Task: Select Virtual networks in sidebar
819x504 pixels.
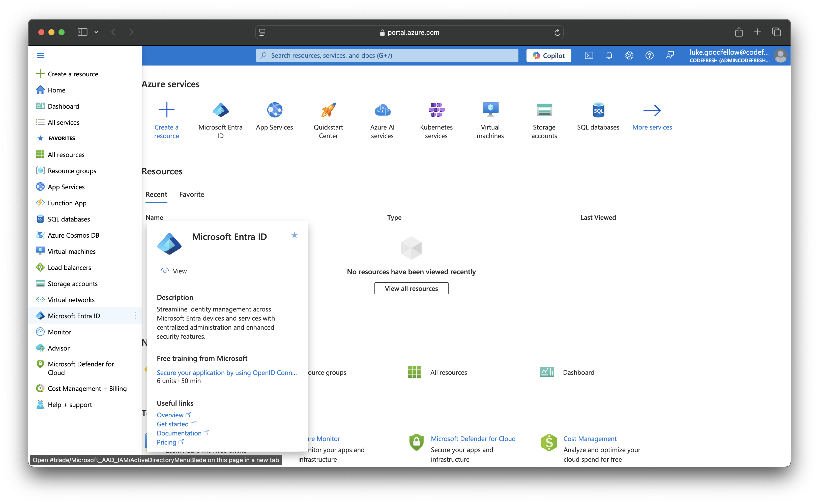Action: (71, 300)
